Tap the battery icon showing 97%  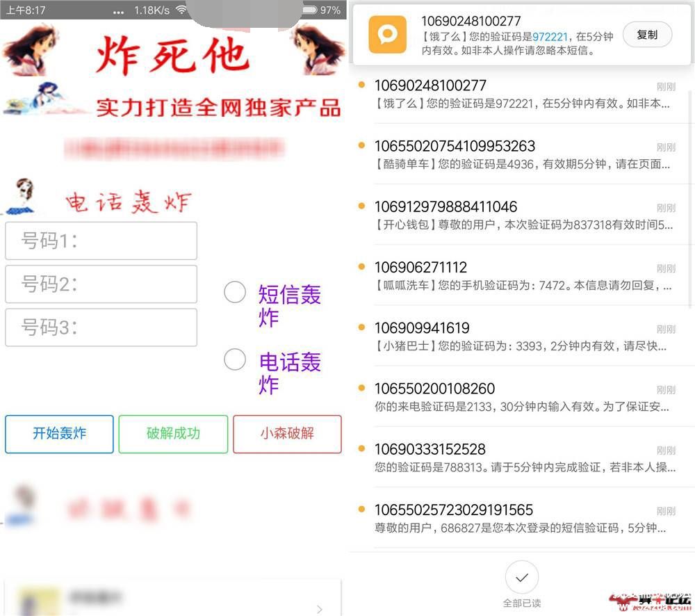pyautogui.click(x=310, y=10)
